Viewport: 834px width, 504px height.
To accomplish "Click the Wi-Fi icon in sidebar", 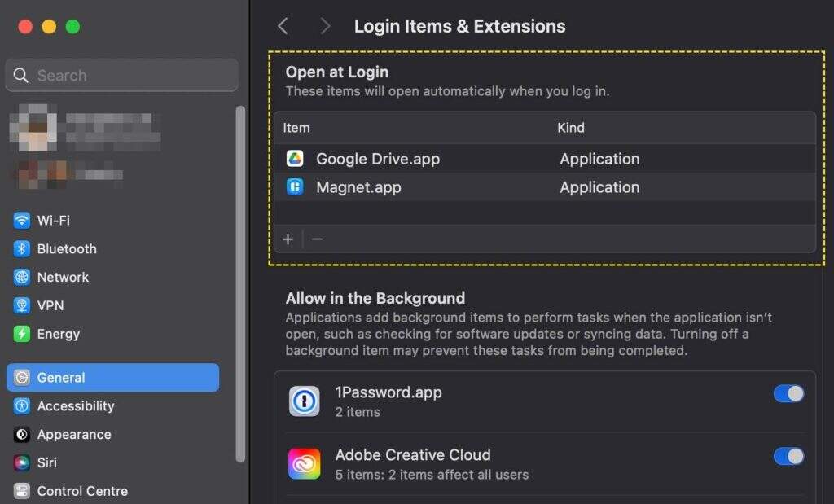I will click(x=22, y=220).
